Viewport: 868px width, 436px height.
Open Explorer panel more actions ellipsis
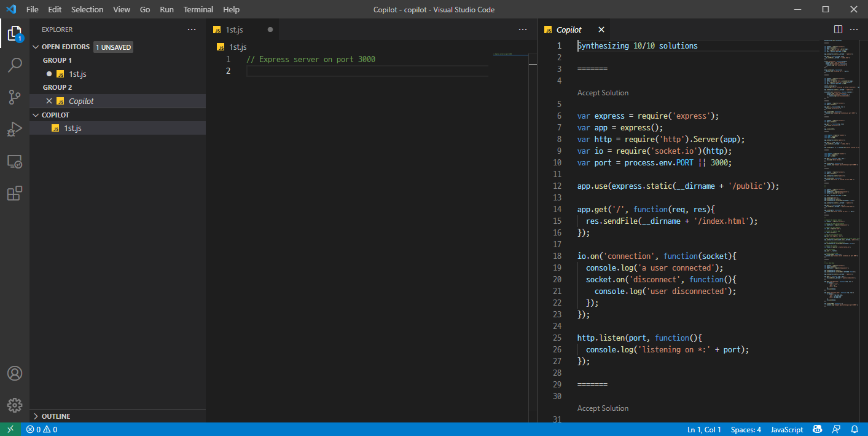(192, 30)
